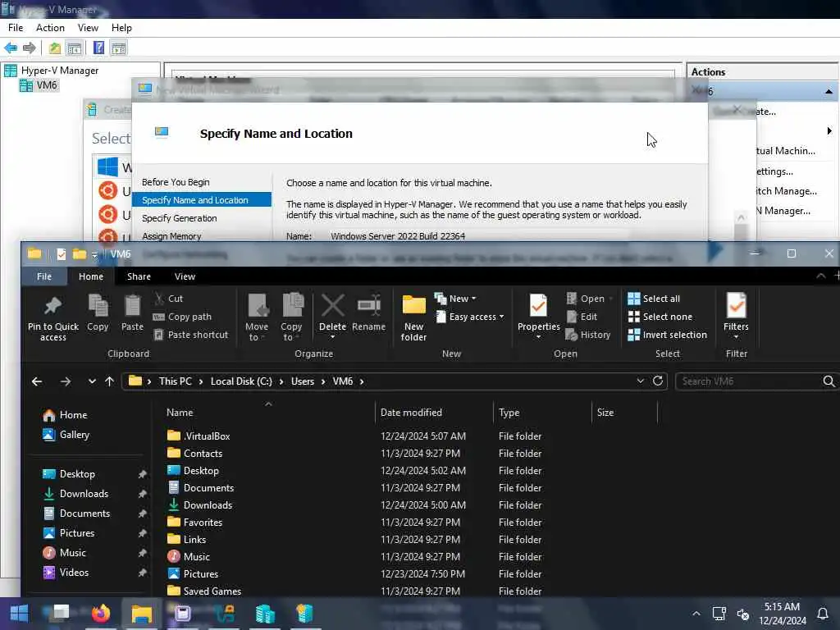Create a New folder from the ribbon
840x630 pixels.
pyautogui.click(x=413, y=317)
